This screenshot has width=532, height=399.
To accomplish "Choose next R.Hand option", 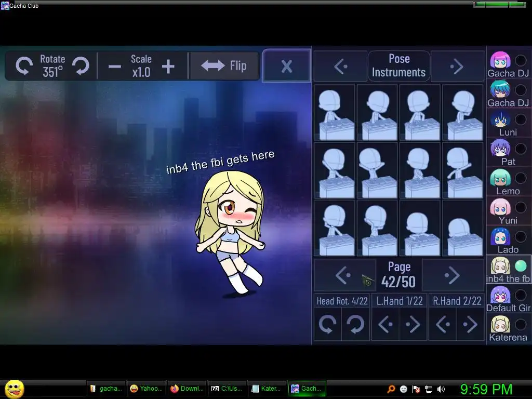I will point(470,324).
